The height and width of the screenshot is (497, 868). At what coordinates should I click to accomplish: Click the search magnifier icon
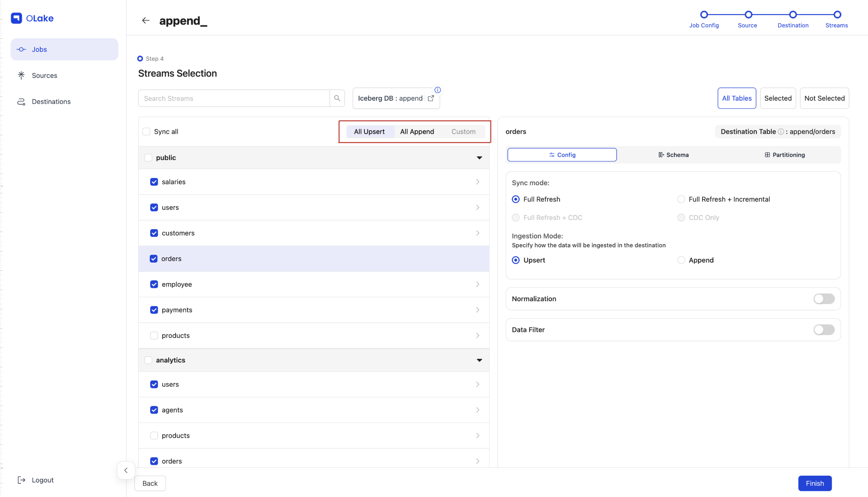click(337, 98)
